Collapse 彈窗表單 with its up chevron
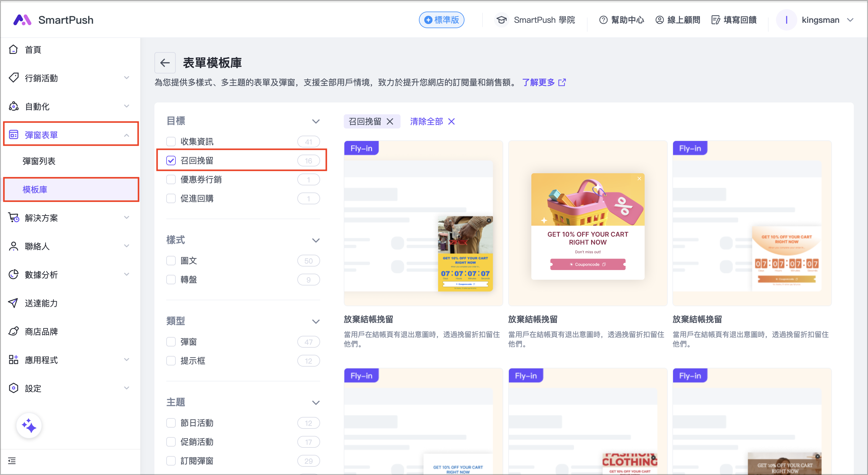The image size is (868, 475). [x=127, y=135]
